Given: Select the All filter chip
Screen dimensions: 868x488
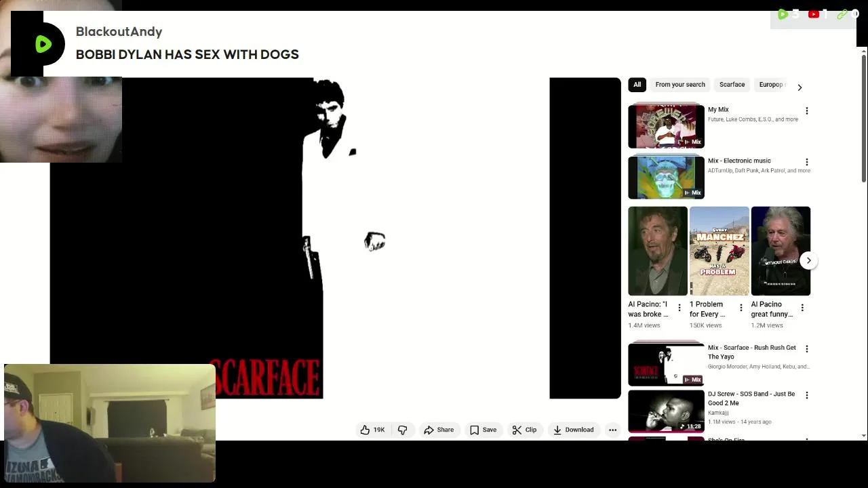Looking at the screenshot, I should [x=637, y=85].
